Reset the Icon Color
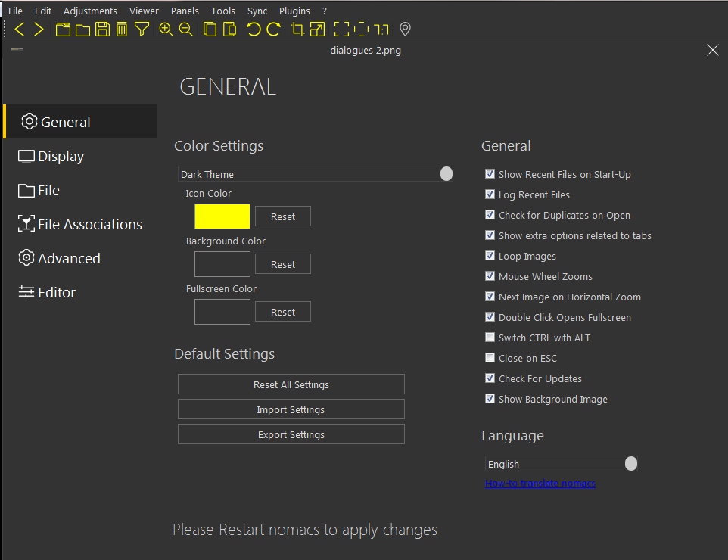This screenshot has height=560, width=728. click(283, 216)
